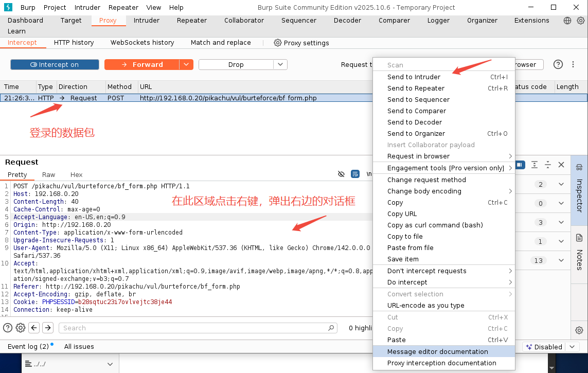Open the Drop dropdown arrow
Image resolution: width=588 pixels, height=373 pixels.
pos(280,64)
